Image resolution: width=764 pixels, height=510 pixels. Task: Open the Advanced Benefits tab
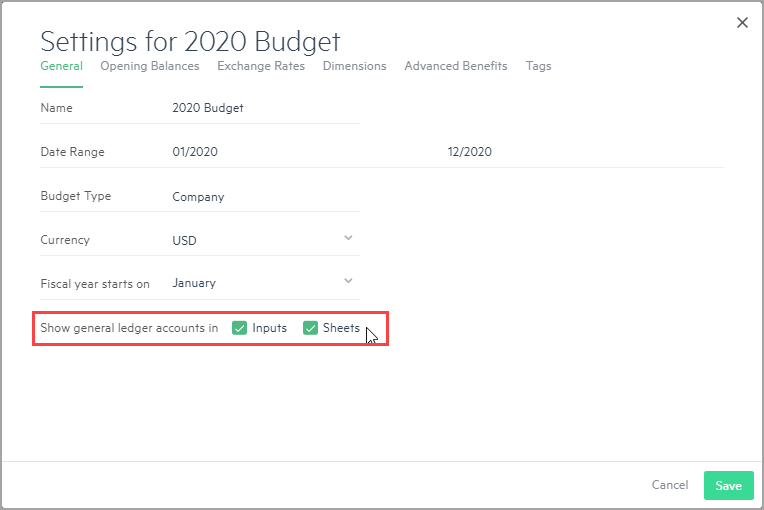tap(456, 66)
